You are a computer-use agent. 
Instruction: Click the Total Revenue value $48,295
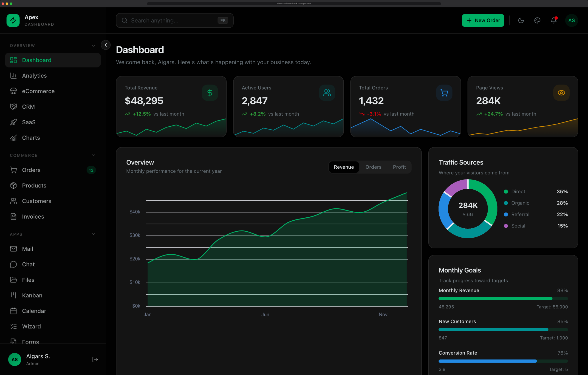click(x=144, y=101)
